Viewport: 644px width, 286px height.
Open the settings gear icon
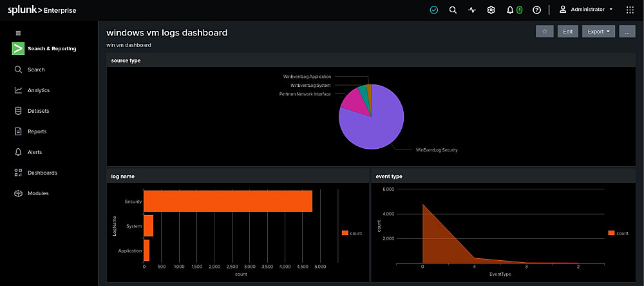(x=491, y=10)
